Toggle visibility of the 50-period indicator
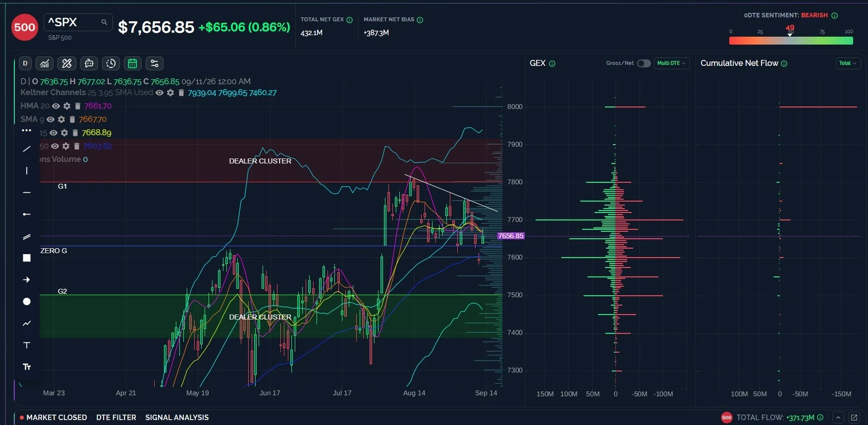 [55, 146]
